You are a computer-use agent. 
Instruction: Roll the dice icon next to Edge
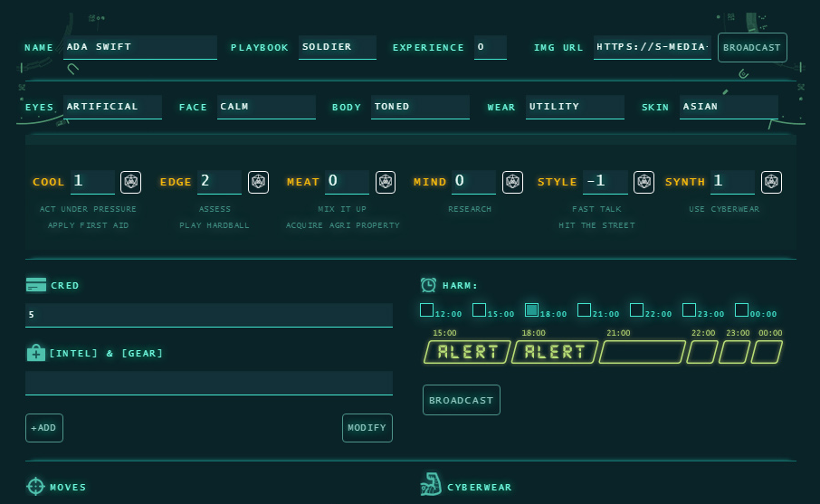259,182
